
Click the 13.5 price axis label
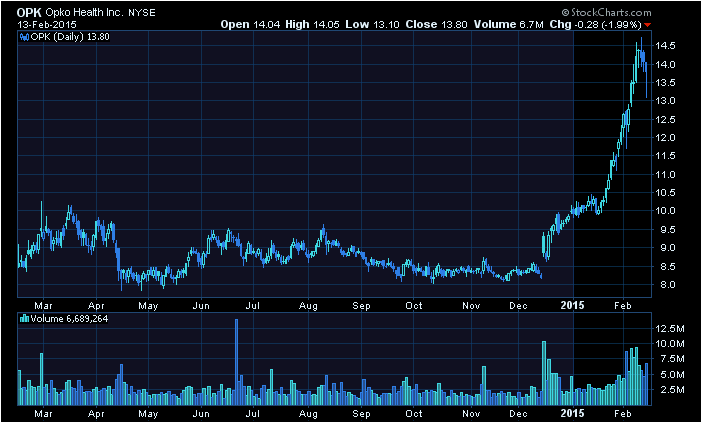tap(667, 83)
